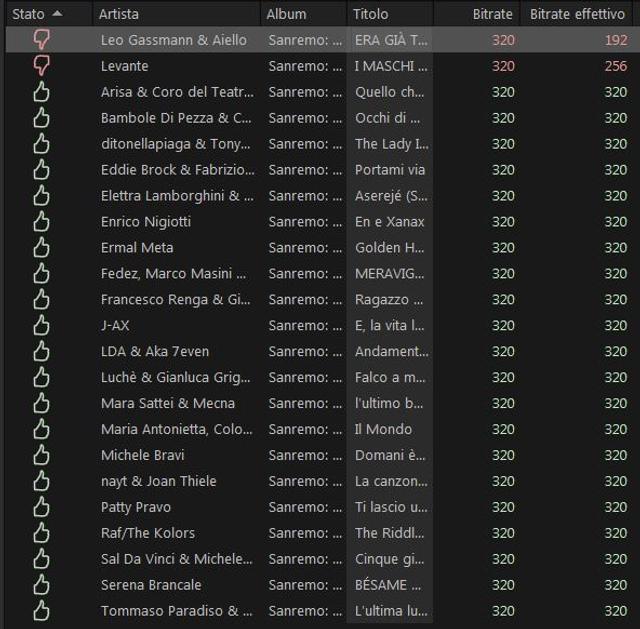Select the thumbs-up icon for Francesco Renga
The height and width of the screenshot is (629, 640).
pyautogui.click(x=41, y=299)
